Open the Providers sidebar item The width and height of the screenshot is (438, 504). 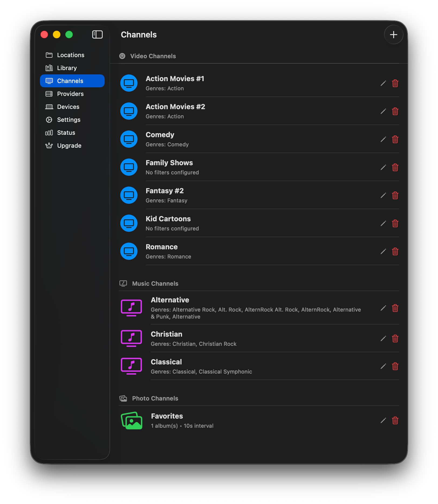click(70, 94)
